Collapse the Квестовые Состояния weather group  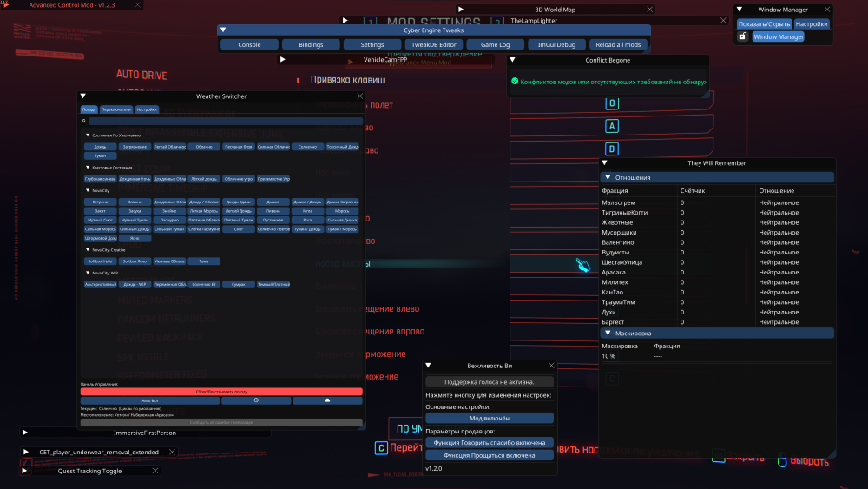(x=88, y=168)
